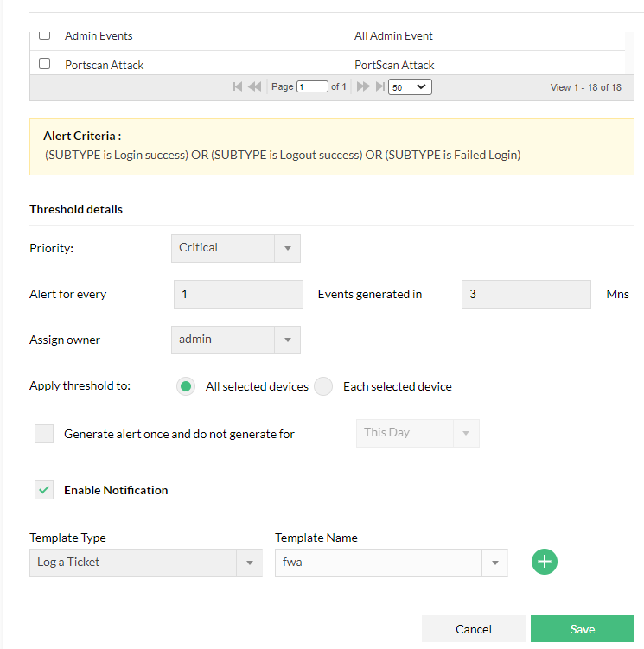
Task: Click the green add template plus icon
Action: coord(545,562)
